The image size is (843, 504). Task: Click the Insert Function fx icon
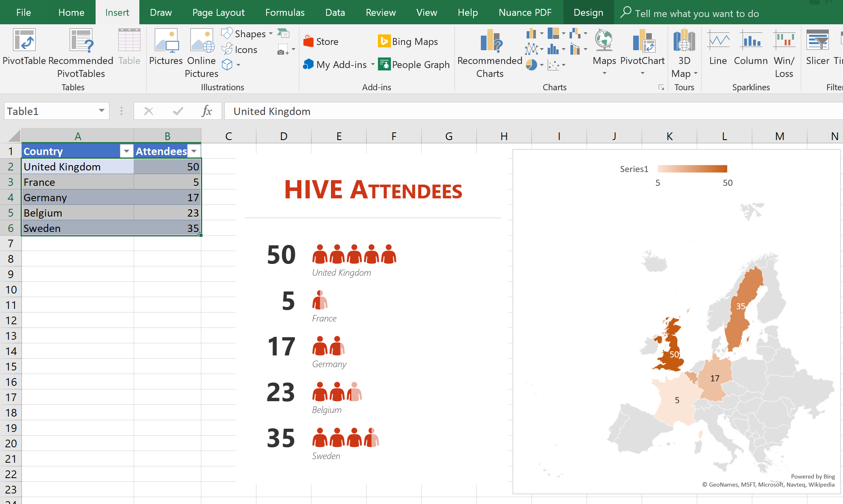pos(207,111)
